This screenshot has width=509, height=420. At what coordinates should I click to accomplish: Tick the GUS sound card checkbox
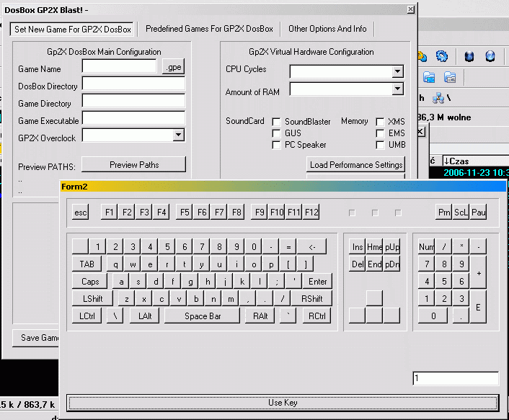tap(277, 133)
